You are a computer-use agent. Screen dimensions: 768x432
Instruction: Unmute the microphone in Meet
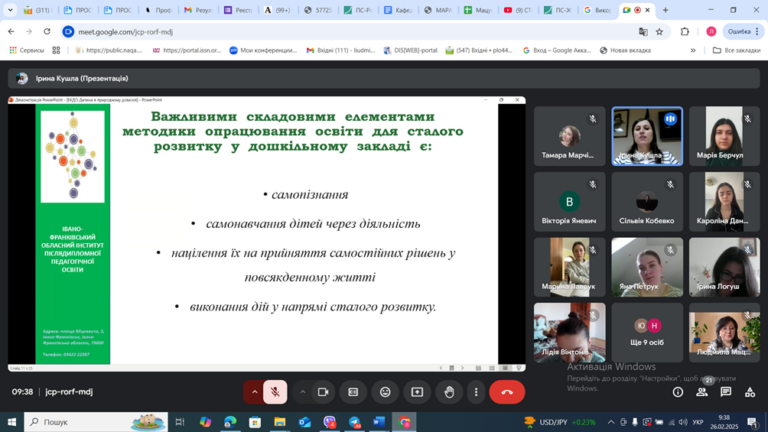point(275,392)
